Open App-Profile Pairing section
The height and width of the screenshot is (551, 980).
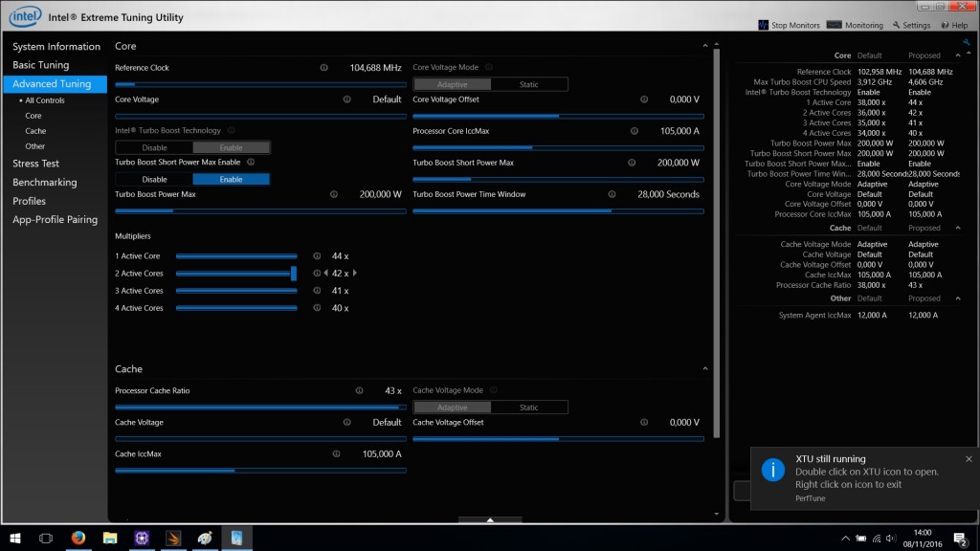(x=55, y=220)
